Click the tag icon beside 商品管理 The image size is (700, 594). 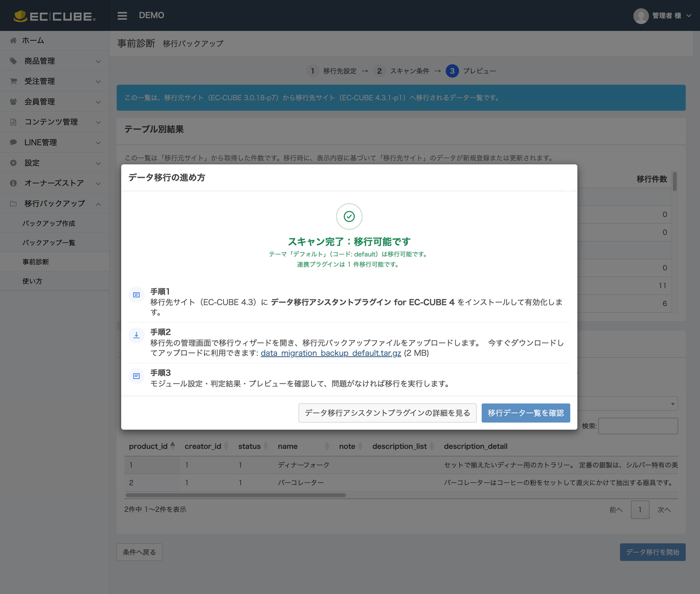pos(13,61)
